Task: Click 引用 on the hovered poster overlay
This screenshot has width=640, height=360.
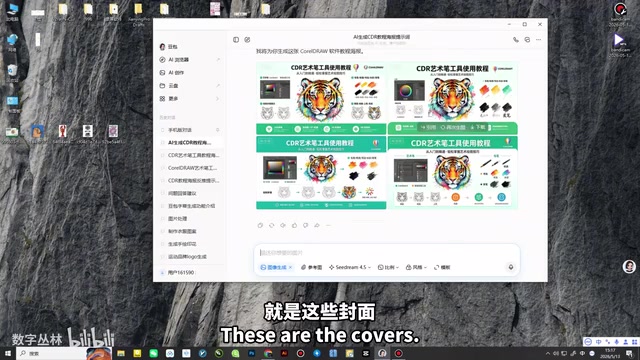Action: coord(428,127)
